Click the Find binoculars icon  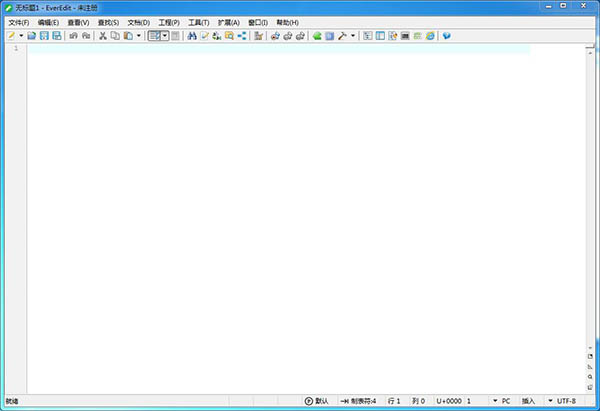(192, 36)
